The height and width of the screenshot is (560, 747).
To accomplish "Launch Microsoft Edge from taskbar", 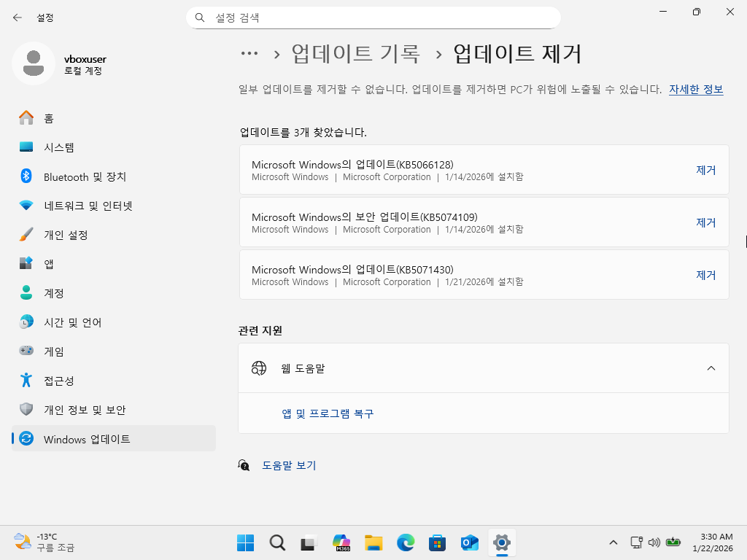I will click(406, 542).
